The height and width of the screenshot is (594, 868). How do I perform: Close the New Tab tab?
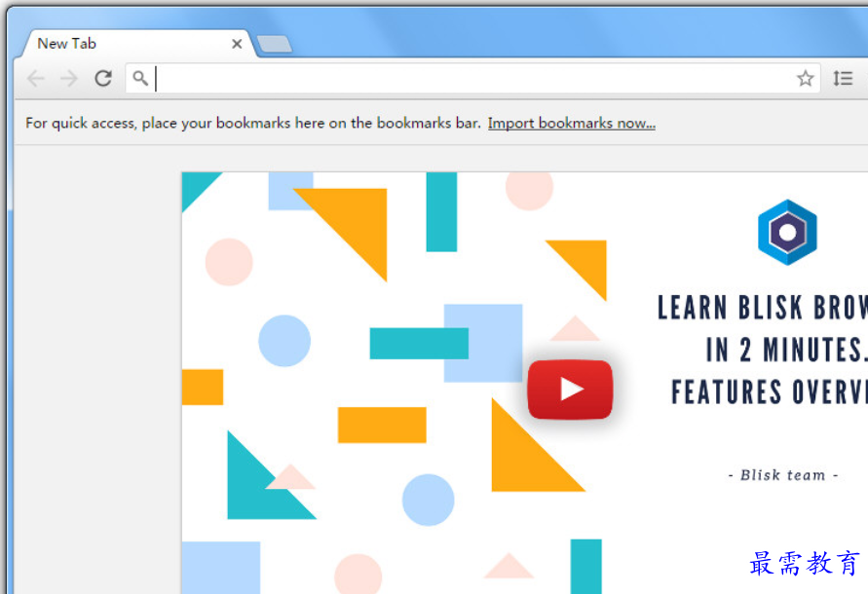tap(237, 44)
